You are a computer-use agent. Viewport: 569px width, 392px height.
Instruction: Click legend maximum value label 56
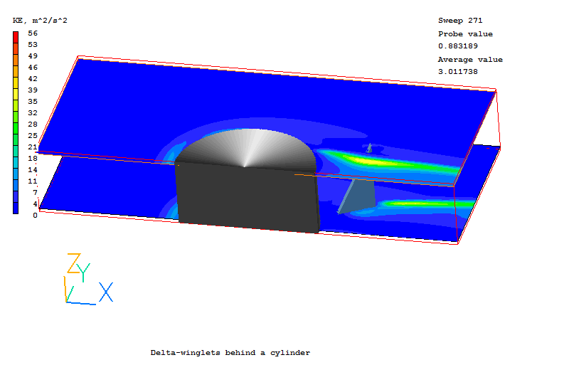pos(33,33)
